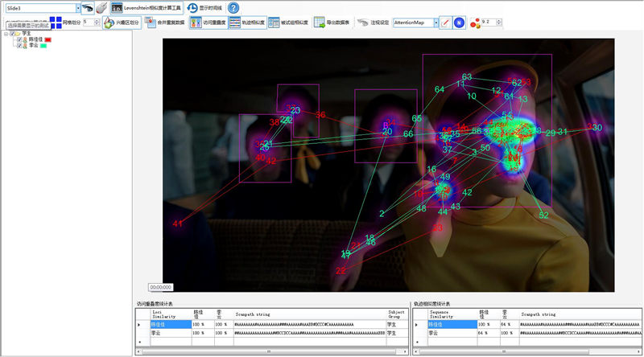
Task: Toggle the 李云 subject checkbox
Action: pos(19,46)
